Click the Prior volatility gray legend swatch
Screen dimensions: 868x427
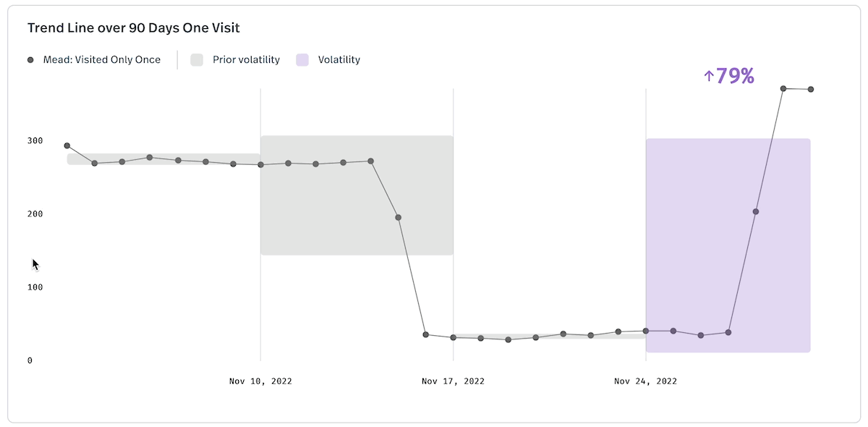click(197, 60)
